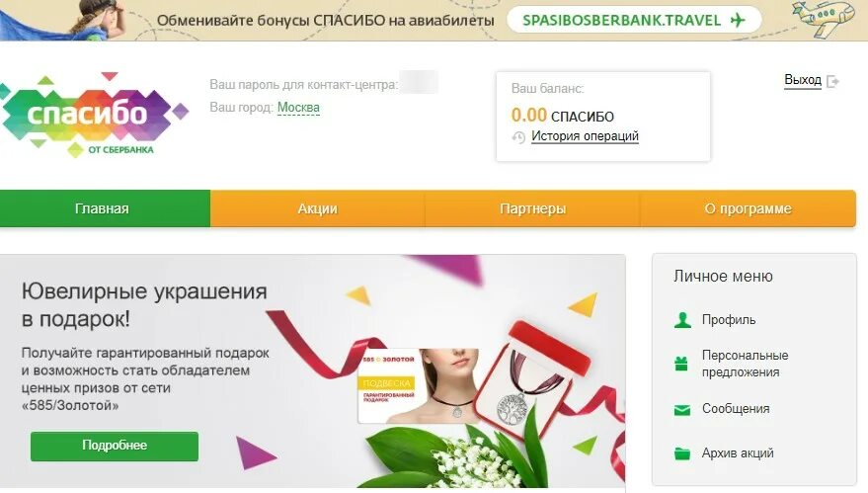
Task: Change city via the Москва selector
Action: tap(298, 108)
